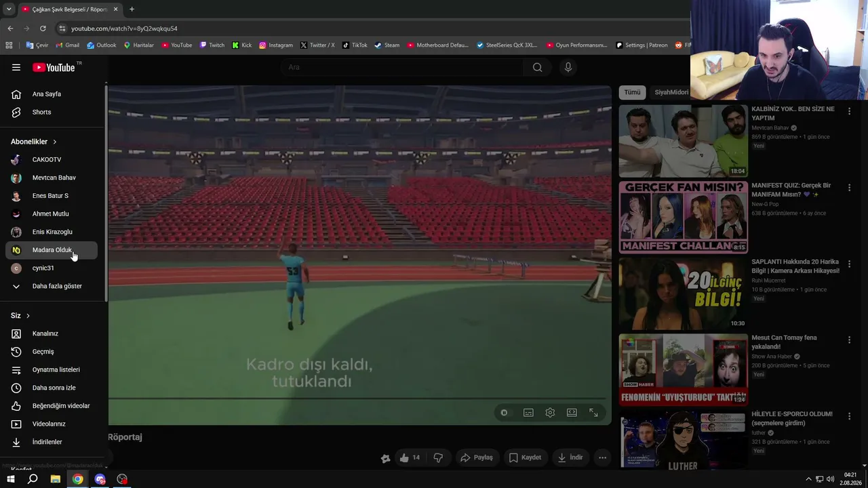Open the Instagram bookmark

(276, 45)
